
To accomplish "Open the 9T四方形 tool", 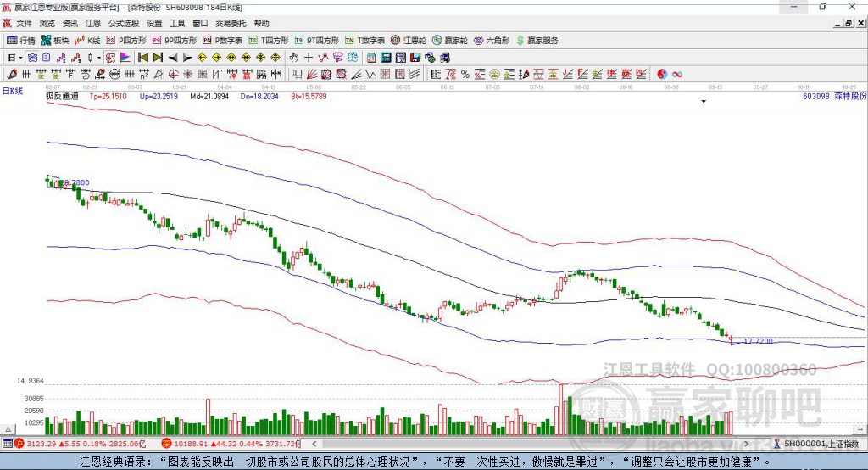I will pos(317,41).
